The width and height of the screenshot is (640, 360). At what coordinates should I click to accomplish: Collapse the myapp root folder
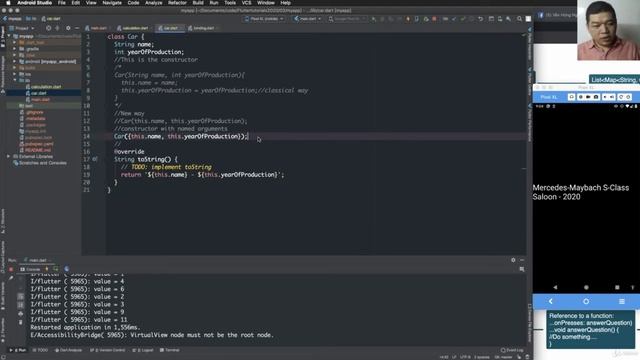click(9, 36)
